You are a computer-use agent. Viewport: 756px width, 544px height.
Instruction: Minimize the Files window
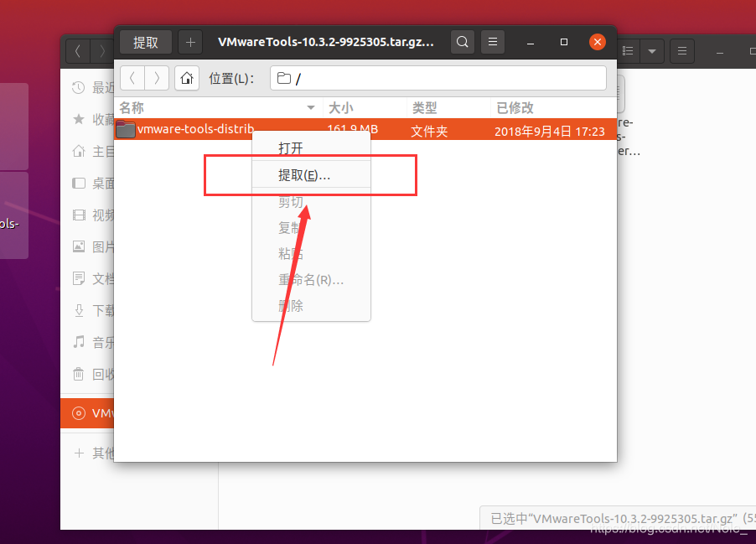pyautogui.click(x=720, y=52)
